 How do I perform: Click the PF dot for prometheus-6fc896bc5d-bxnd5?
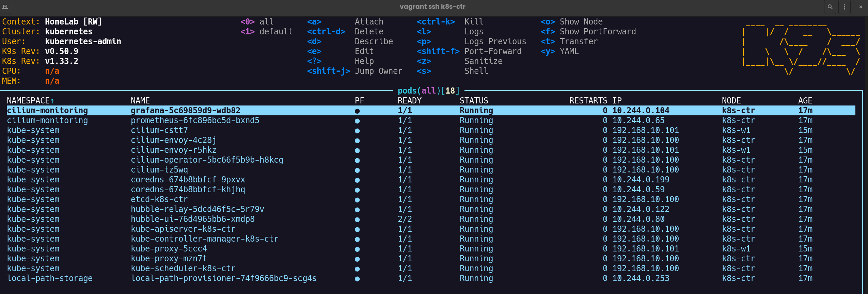point(357,121)
